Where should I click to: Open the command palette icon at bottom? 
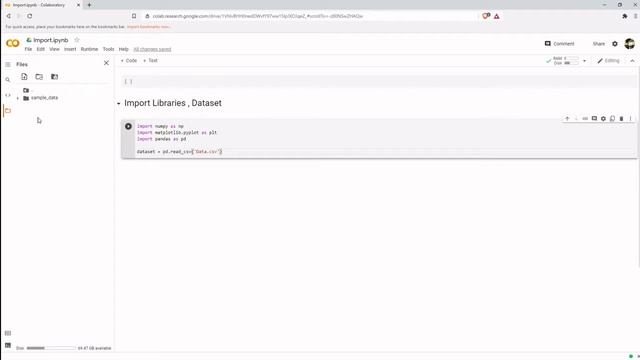tap(8, 333)
